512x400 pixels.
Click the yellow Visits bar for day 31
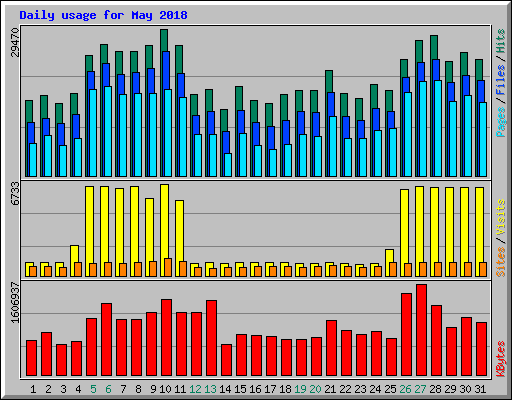click(479, 232)
